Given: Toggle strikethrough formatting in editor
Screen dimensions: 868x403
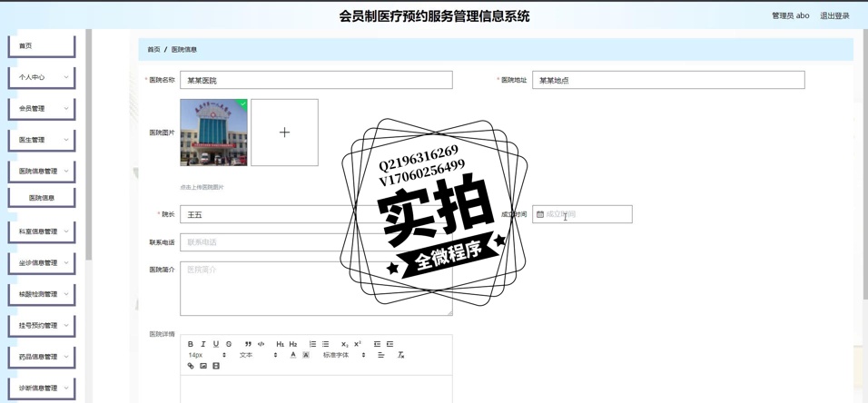Looking at the screenshot, I should coord(229,344).
